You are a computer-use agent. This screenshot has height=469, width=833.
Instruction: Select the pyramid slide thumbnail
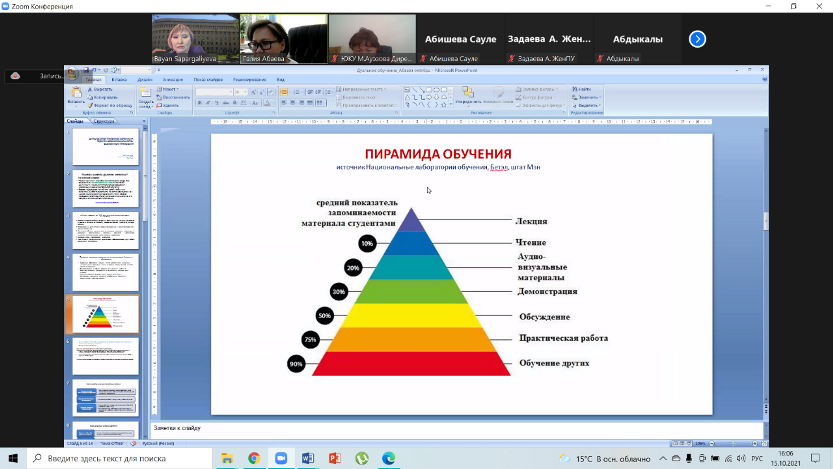[x=106, y=314]
